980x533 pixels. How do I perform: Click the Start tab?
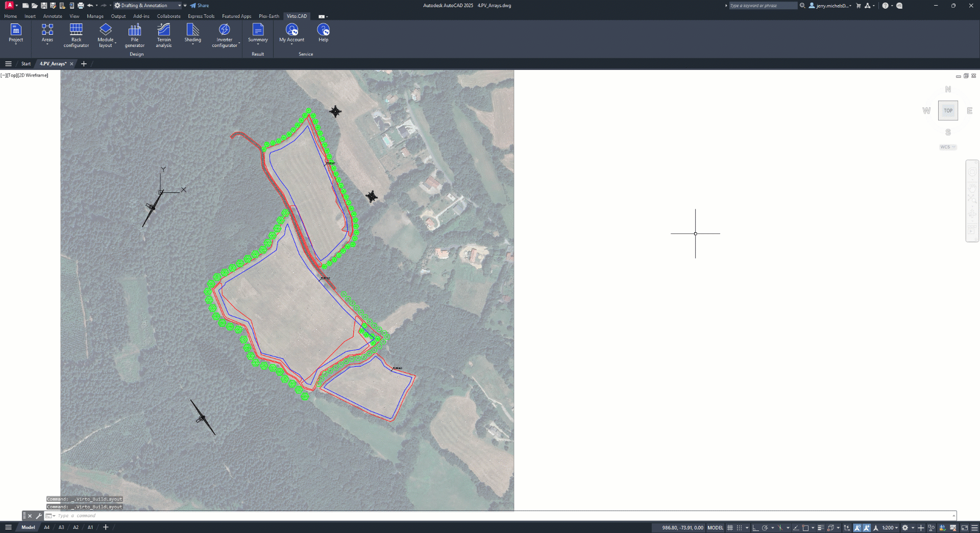click(x=26, y=64)
